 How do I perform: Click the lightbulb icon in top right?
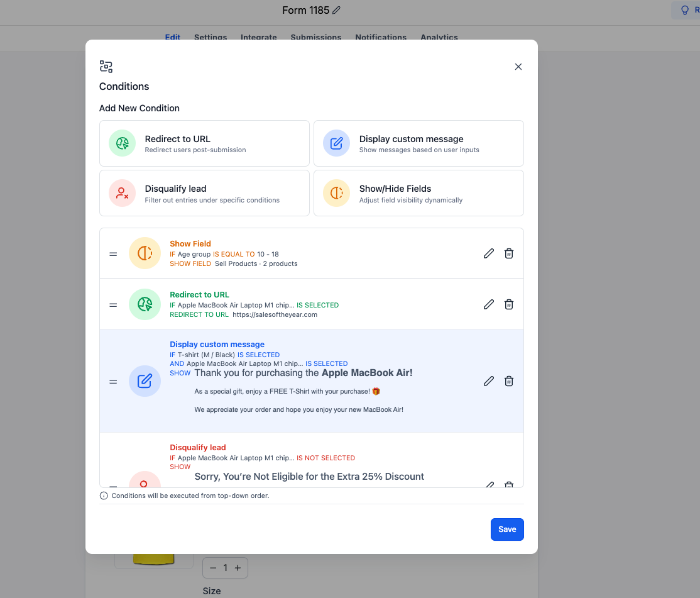[684, 10]
